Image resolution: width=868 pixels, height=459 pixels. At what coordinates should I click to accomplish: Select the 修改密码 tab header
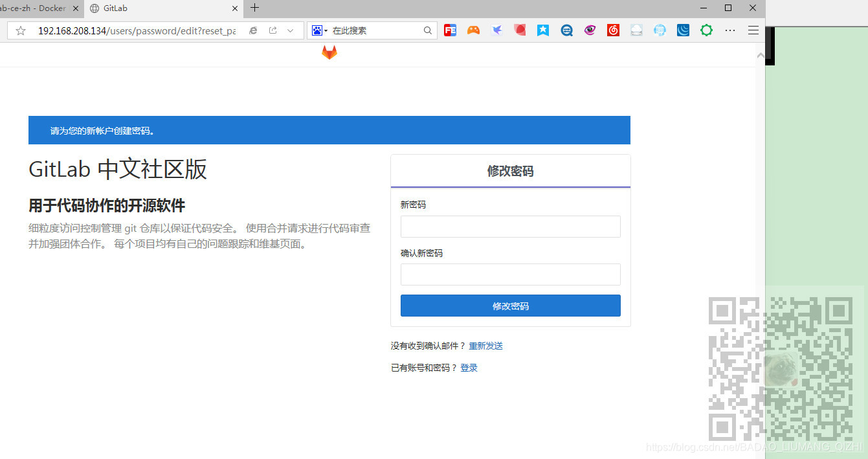(510, 171)
